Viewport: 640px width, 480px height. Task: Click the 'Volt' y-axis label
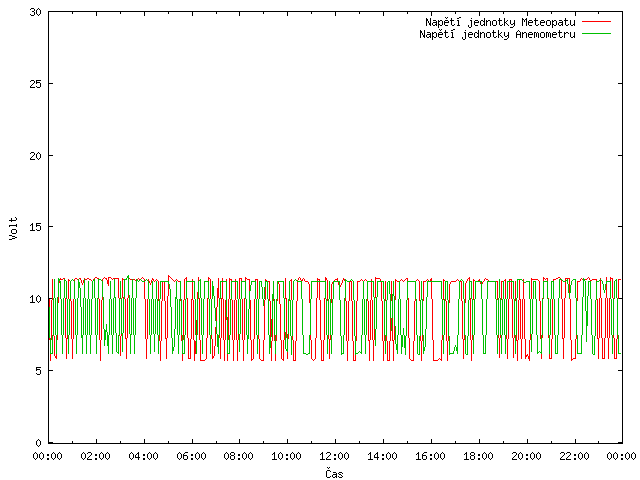tap(14, 228)
